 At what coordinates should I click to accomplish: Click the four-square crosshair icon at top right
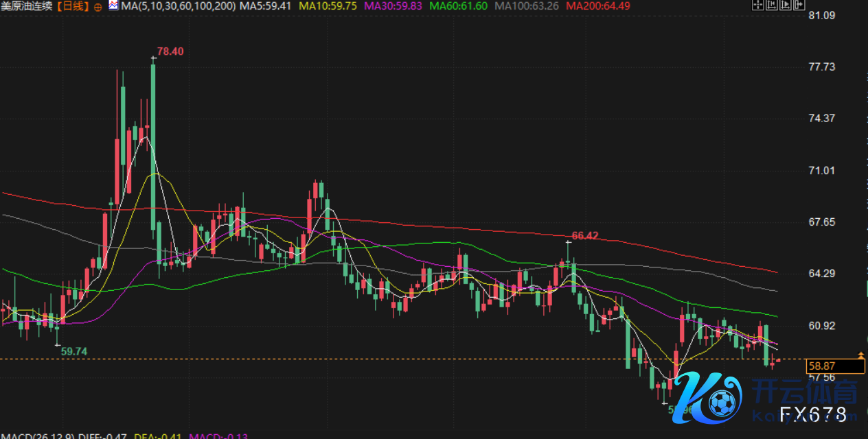tap(757, 6)
